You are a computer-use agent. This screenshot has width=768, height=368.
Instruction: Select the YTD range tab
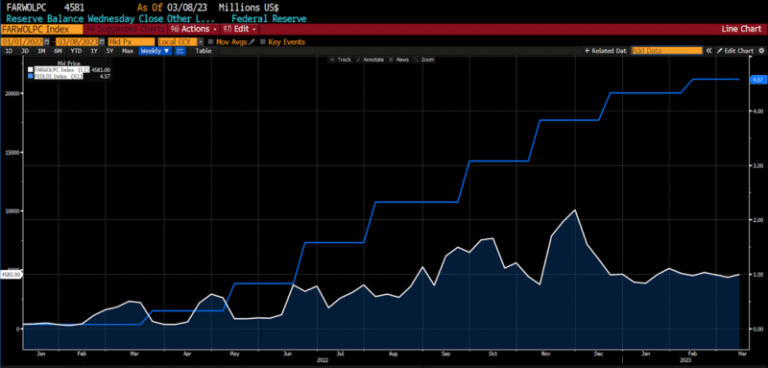click(76, 50)
